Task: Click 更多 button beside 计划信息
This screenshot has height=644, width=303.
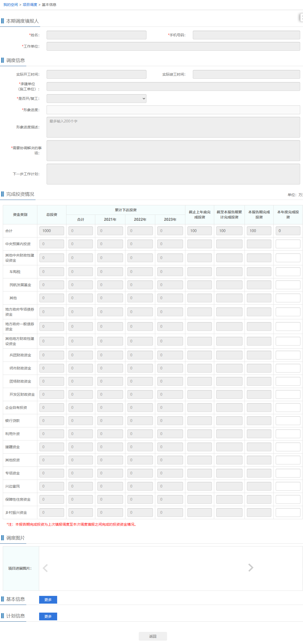Action: (x=48, y=616)
